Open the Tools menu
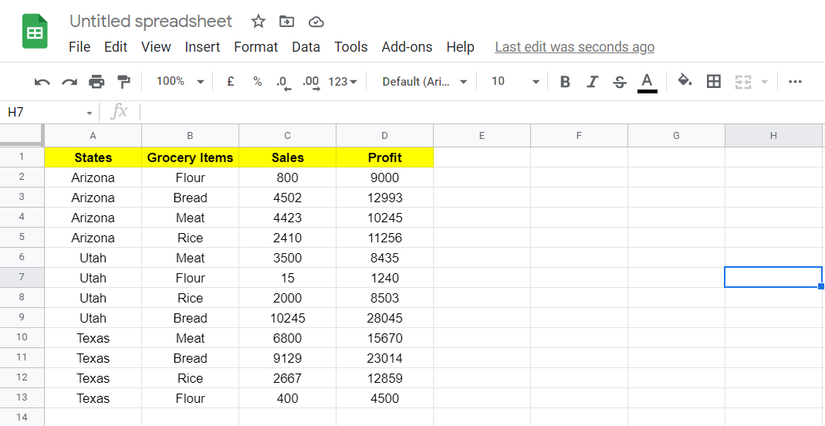The width and height of the screenshot is (825, 426). tap(351, 47)
